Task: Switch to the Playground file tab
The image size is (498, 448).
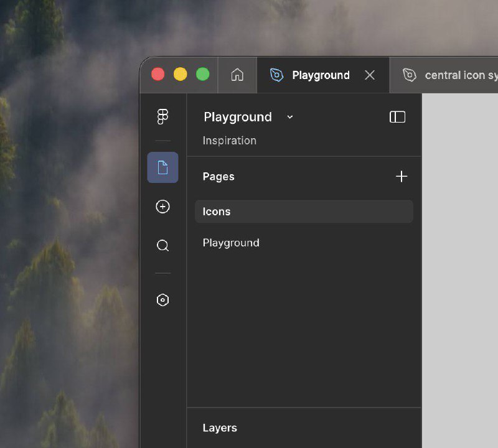Action: (x=321, y=75)
